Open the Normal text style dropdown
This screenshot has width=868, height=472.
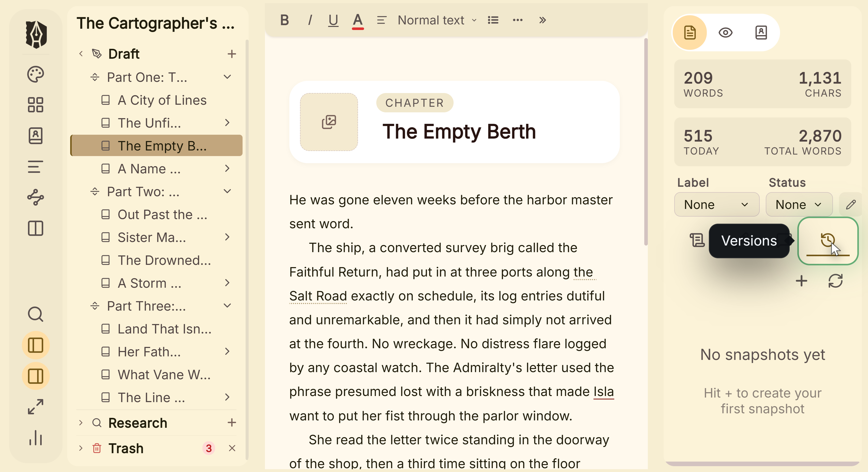[437, 20]
